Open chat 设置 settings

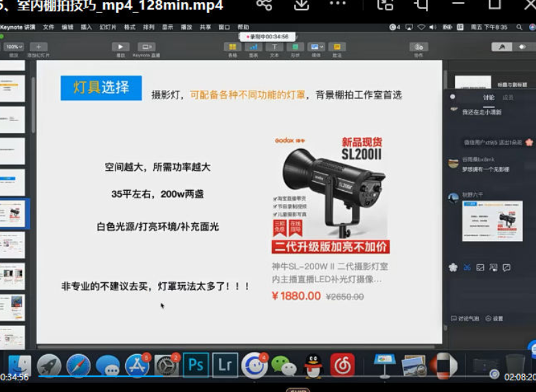494,319
